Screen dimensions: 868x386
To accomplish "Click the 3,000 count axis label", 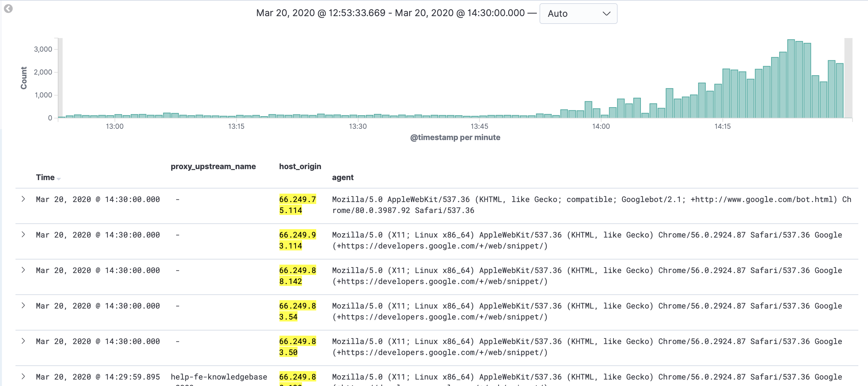I will coord(43,49).
